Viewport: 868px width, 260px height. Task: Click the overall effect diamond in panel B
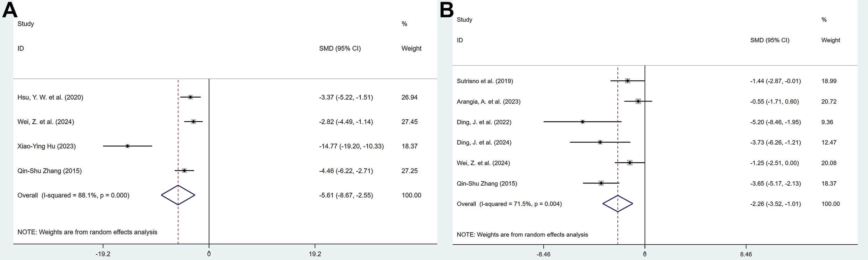pos(618,204)
